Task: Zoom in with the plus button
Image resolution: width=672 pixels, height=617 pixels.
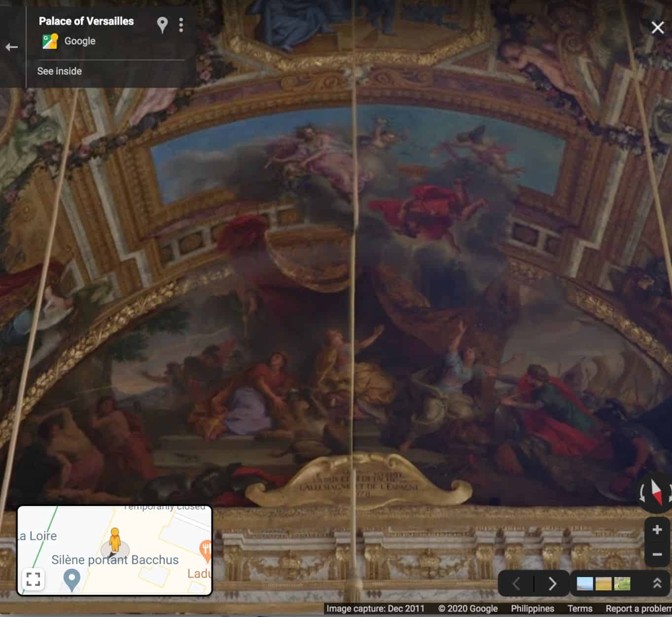Action: (x=657, y=530)
